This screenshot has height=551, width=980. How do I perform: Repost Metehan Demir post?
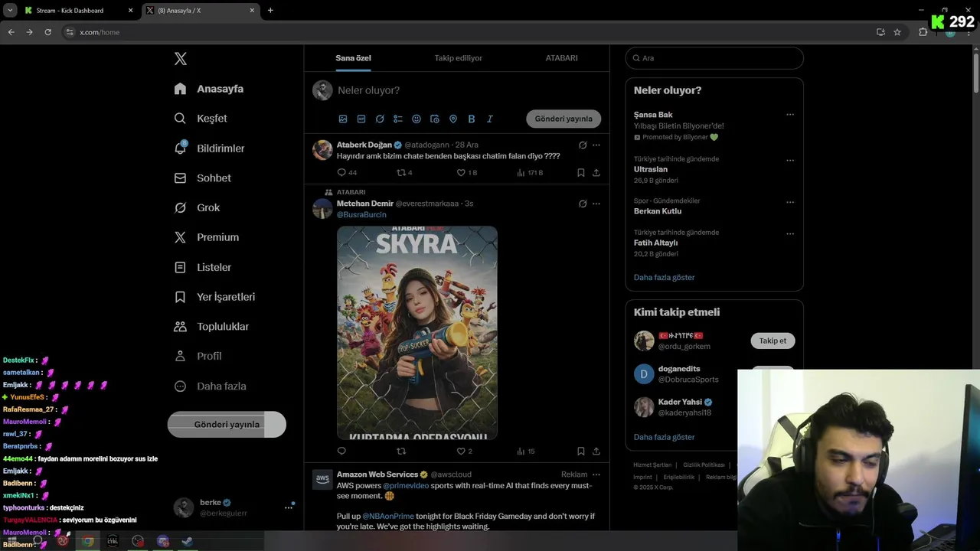click(400, 452)
